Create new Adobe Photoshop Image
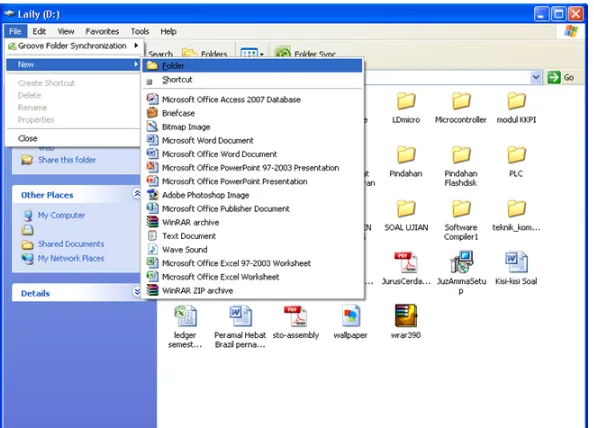The height and width of the screenshot is (428, 594). tap(252, 195)
